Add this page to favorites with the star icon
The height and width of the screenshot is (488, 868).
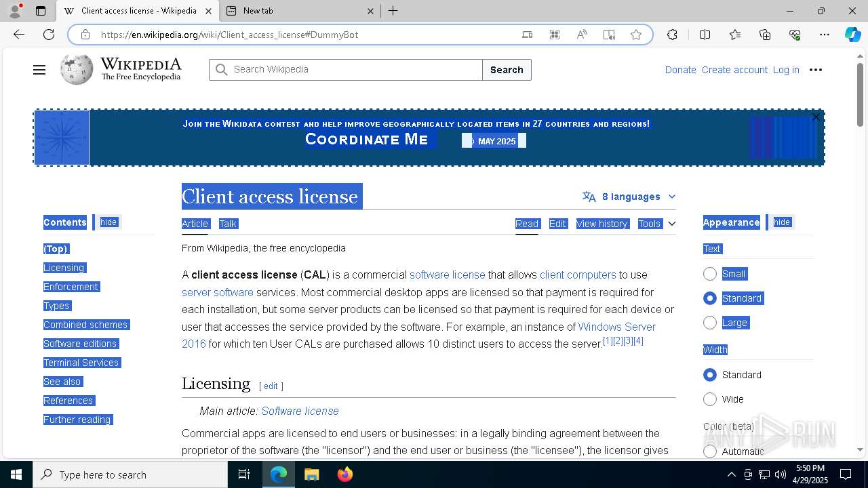pyautogui.click(x=636, y=35)
